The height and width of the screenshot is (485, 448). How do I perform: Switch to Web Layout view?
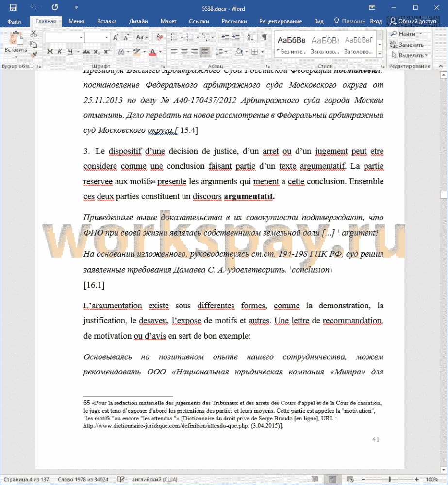(350, 479)
